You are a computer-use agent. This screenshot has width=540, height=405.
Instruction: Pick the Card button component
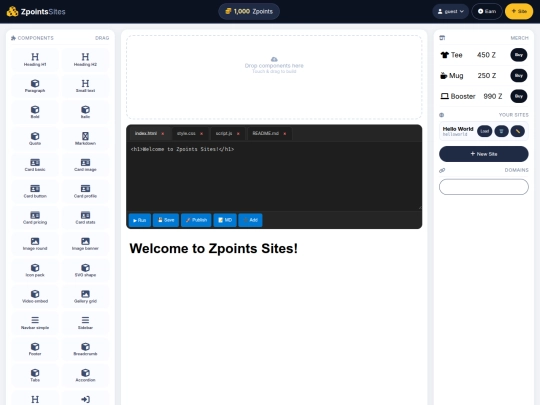35,191
